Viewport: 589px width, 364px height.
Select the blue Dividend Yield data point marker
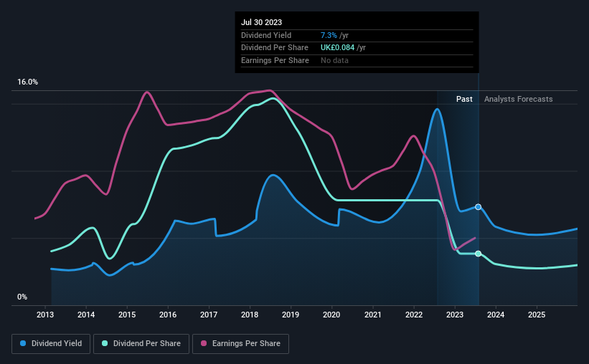(479, 207)
